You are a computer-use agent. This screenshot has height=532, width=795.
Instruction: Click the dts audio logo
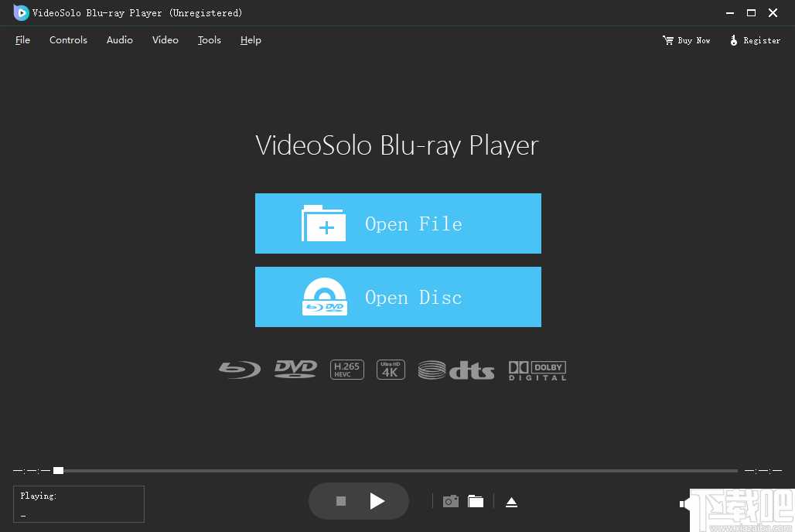[456, 369]
